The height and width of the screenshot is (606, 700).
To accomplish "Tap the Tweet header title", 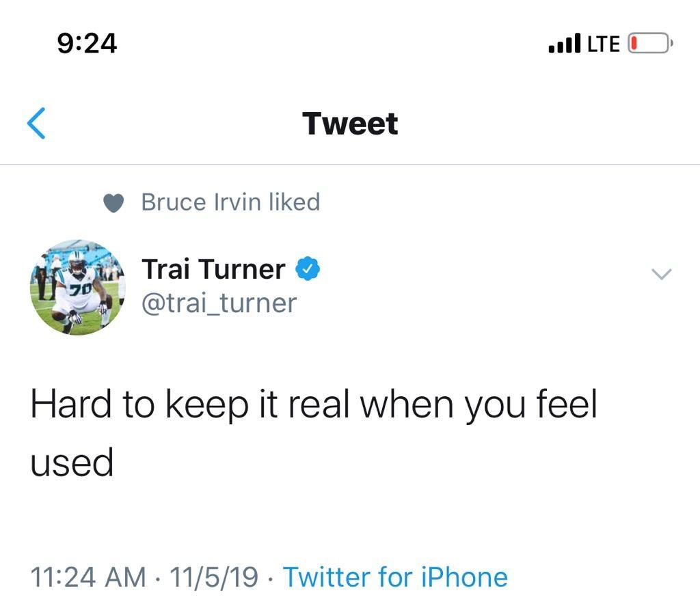I will [x=350, y=123].
